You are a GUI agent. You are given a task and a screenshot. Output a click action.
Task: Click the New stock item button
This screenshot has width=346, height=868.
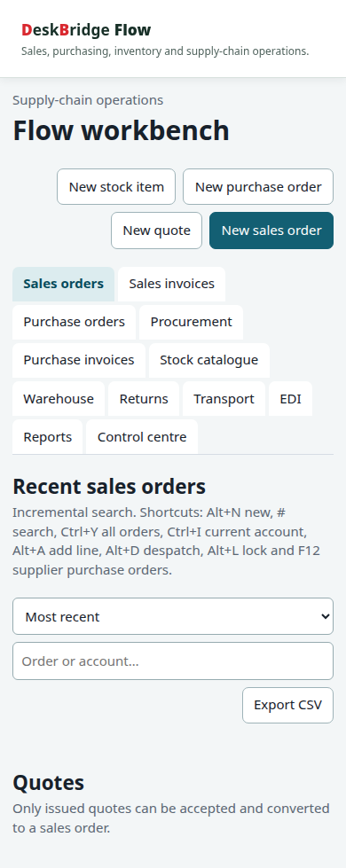pyautogui.click(x=116, y=186)
